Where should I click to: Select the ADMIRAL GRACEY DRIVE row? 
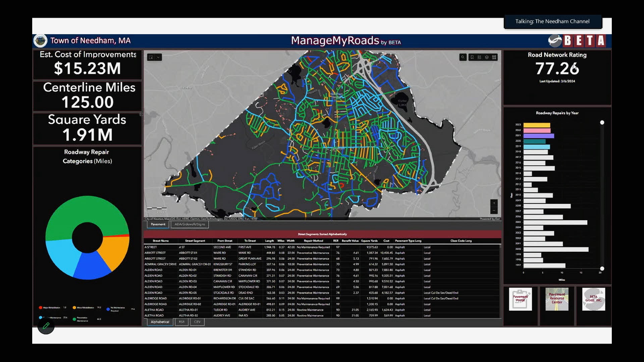[322, 264]
